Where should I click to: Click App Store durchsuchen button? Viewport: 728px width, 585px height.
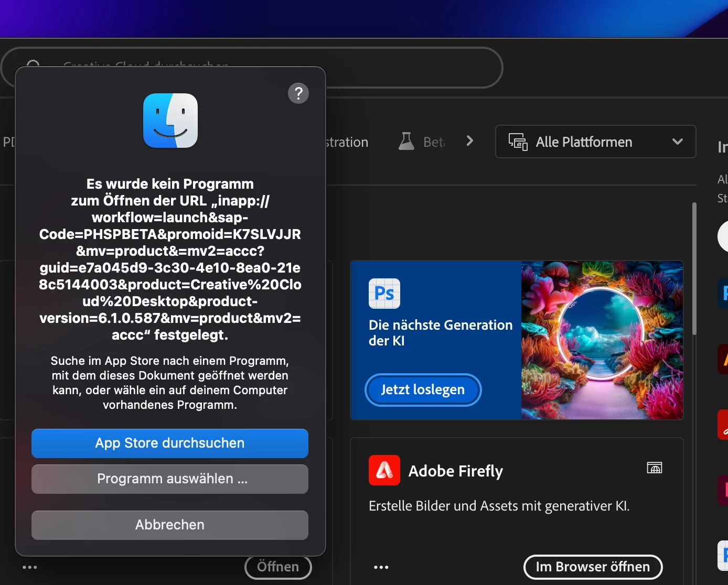170,443
